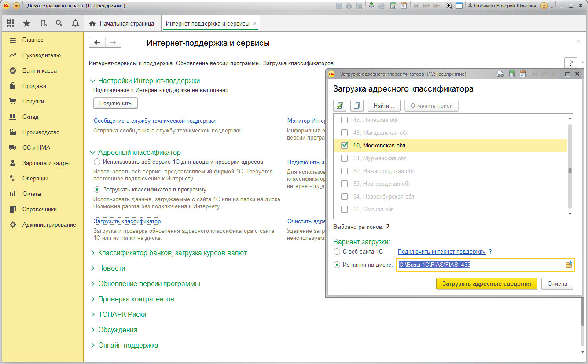The width and height of the screenshot is (588, 364).
Task: Open the History icon in top panel
Action: [43, 23]
